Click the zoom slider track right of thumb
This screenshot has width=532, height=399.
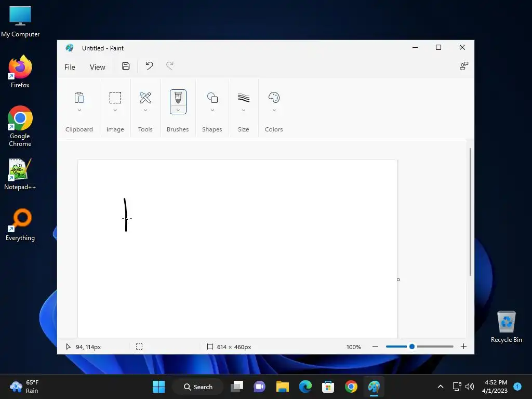tap(435, 347)
